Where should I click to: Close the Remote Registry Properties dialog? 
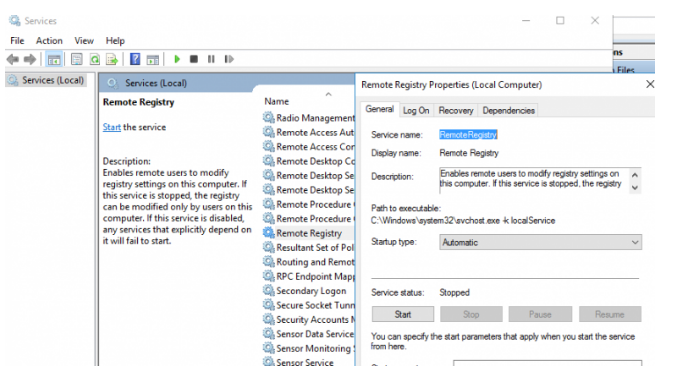point(650,84)
